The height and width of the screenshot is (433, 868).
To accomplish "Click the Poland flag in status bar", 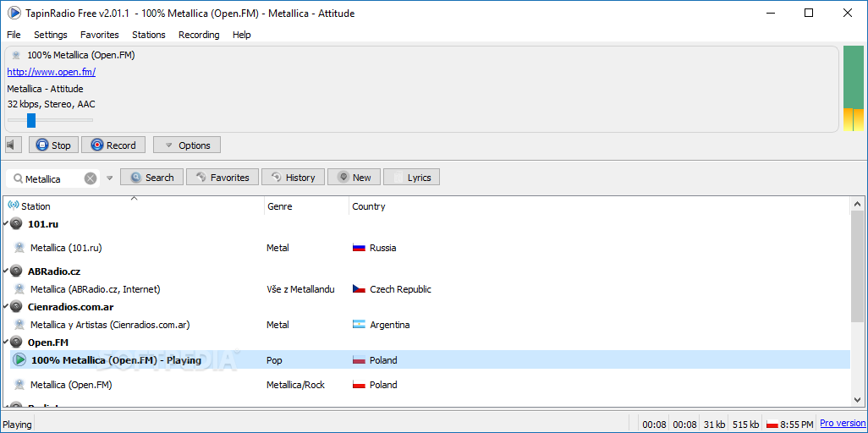I will click(772, 425).
